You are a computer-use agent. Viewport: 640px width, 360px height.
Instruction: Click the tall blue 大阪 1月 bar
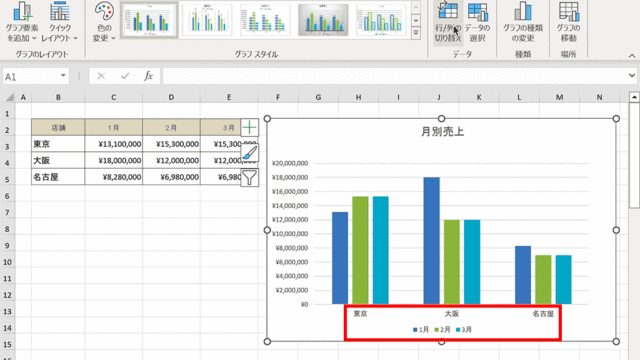point(432,241)
